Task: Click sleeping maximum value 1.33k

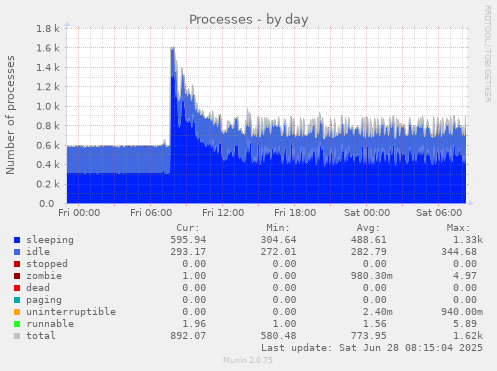Action: click(468, 240)
